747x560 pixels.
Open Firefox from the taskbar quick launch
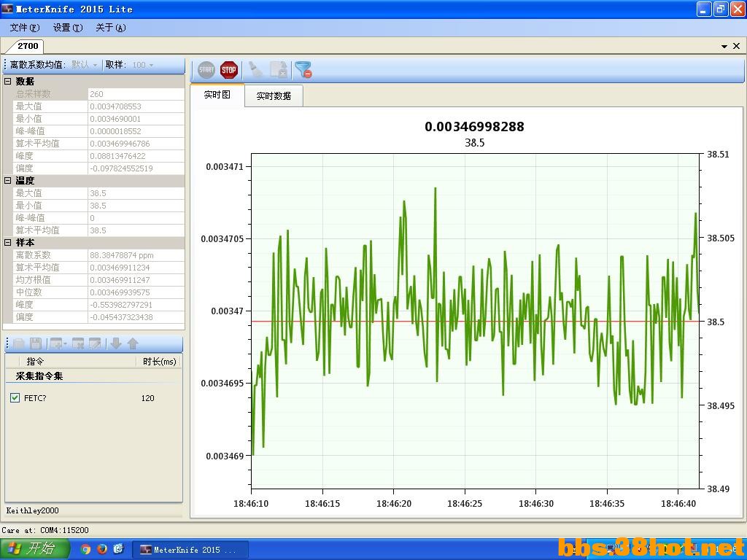click(102, 549)
